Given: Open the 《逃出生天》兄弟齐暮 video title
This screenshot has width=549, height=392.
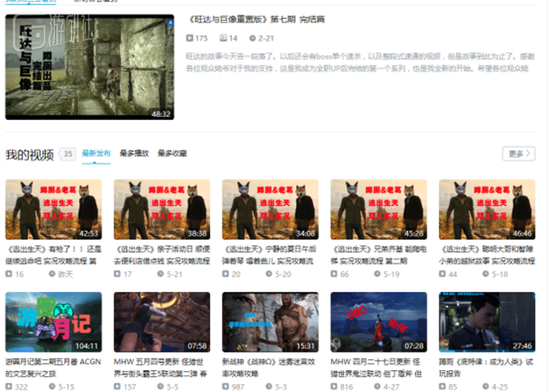Looking at the screenshot, I should coord(379,255).
